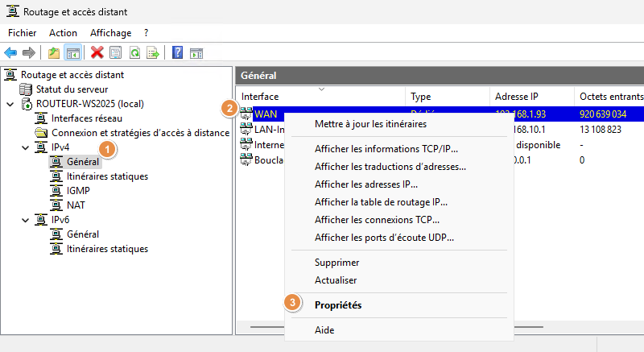Click the WAN interface row icon
The height and width of the screenshot is (352, 644).
click(246, 114)
